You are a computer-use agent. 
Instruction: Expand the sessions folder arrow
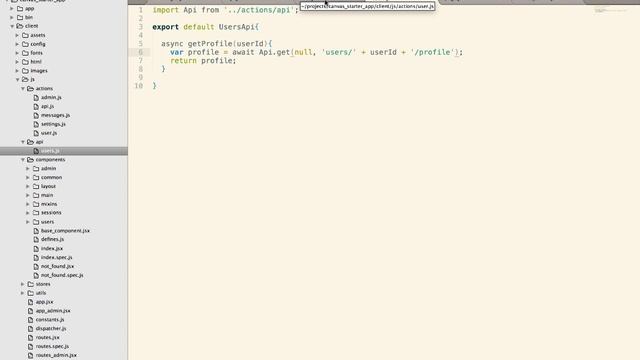tap(28, 213)
